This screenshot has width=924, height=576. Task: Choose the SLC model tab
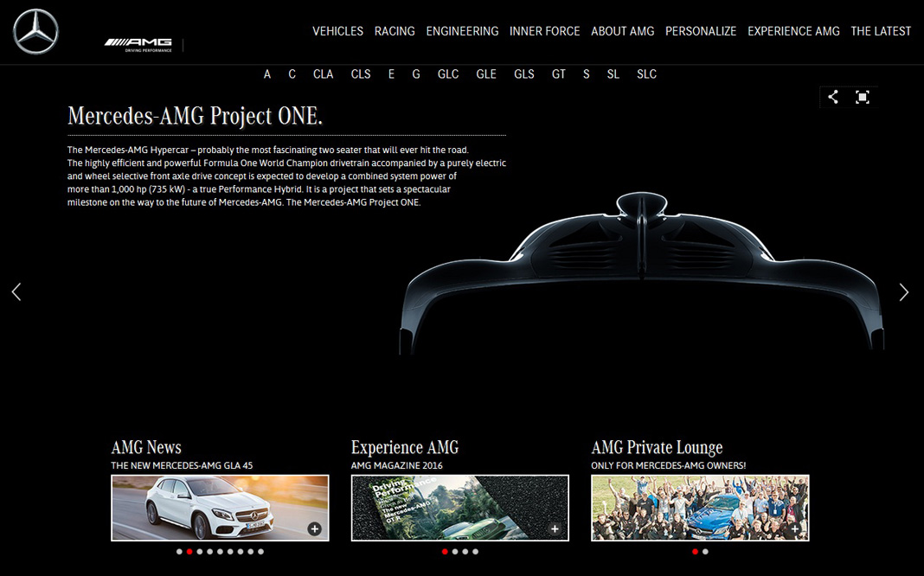click(x=646, y=74)
